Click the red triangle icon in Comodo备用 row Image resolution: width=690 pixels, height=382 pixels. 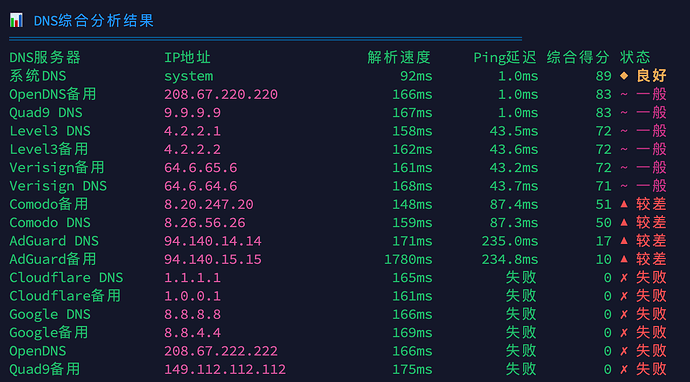click(x=624, y=204)
